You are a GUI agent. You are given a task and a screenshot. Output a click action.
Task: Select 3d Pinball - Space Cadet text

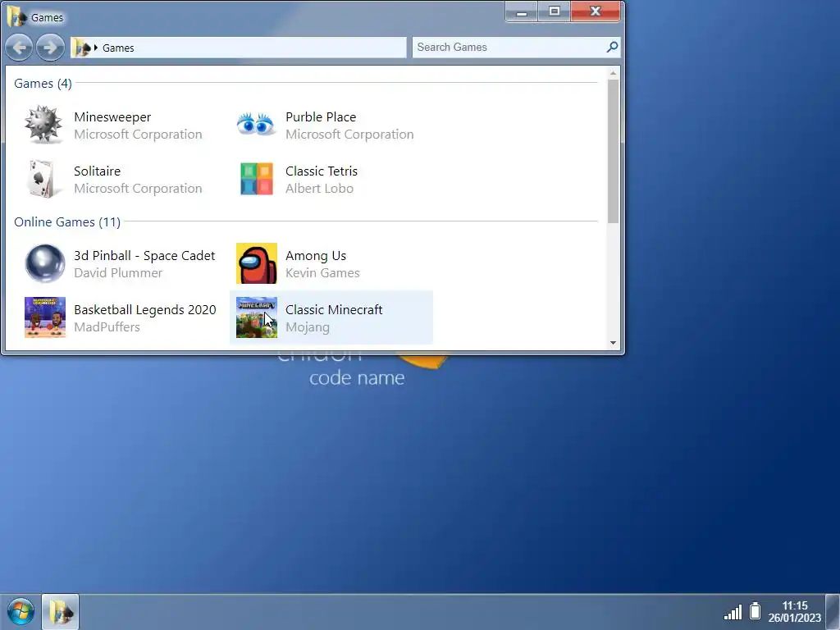click(x=144, y=256)
